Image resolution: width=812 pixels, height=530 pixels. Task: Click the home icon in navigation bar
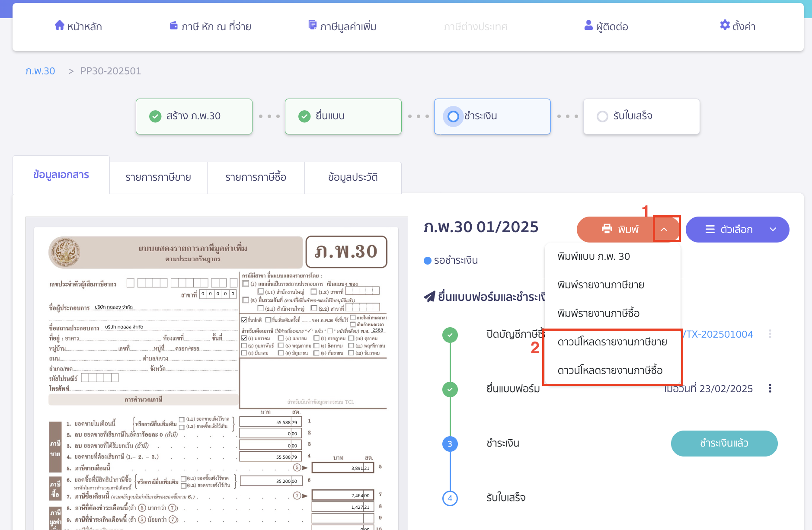click(60, 26)
